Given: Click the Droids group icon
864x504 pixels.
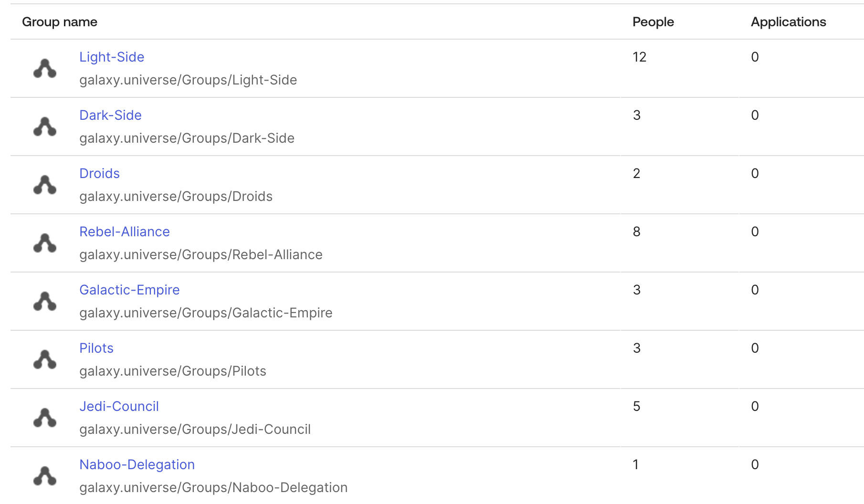Looking at the screenshot, I should (44, 185).
